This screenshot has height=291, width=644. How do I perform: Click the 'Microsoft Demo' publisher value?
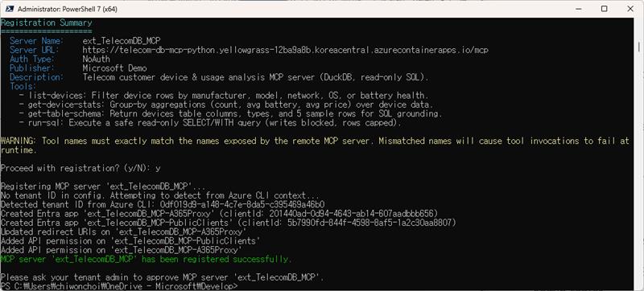114,68
